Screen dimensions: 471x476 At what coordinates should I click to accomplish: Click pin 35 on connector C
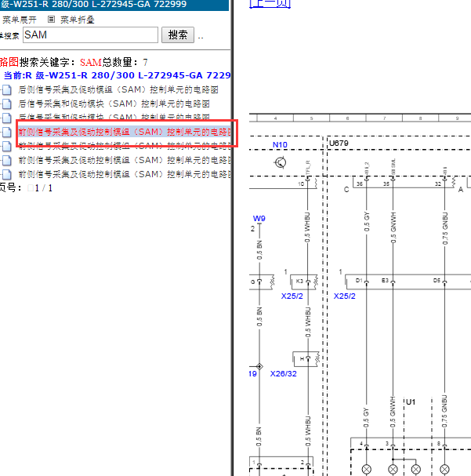pos(386,184)
